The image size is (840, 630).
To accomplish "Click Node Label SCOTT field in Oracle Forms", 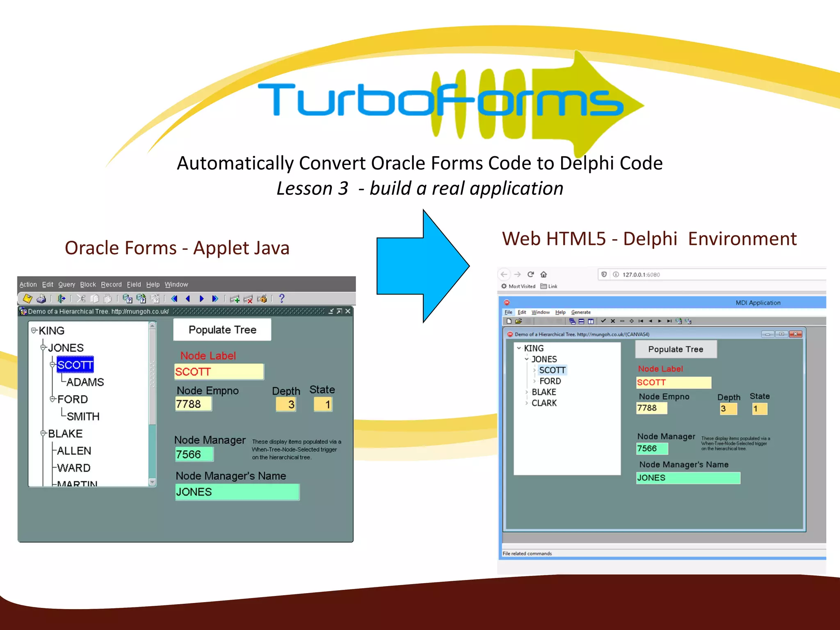I will [219, 372].
